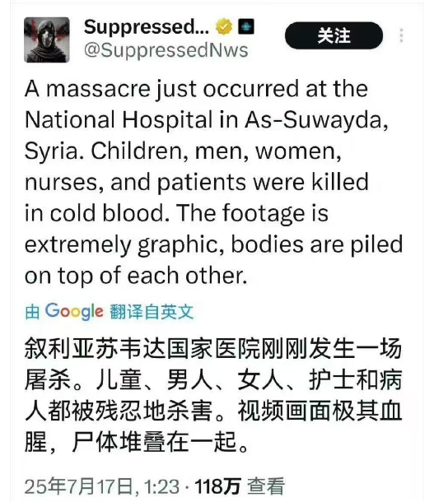Click the gold verified checkmark badge
The height and width of the screenshot is (502, 448).
[224, 27]
